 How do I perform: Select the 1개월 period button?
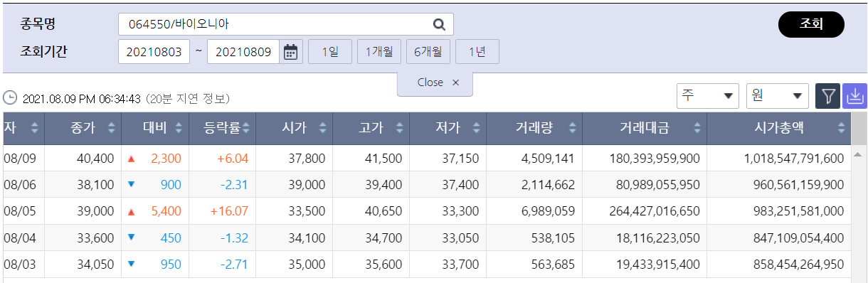click(379, 52)
